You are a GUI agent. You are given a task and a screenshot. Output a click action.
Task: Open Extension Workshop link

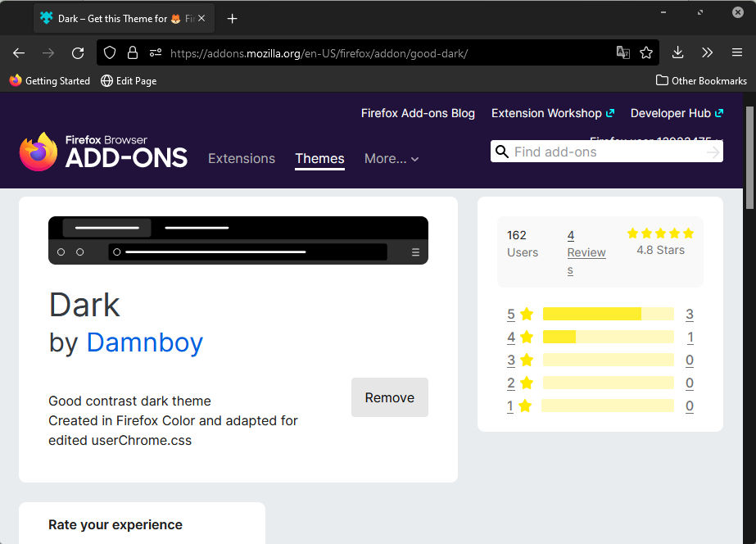(553, 113)
